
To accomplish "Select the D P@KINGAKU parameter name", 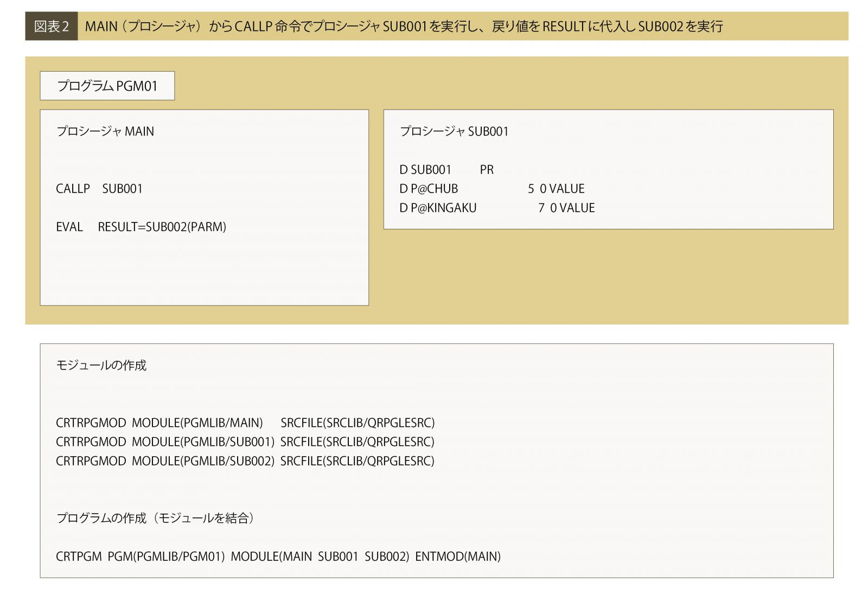I will (x=438, y=208).
